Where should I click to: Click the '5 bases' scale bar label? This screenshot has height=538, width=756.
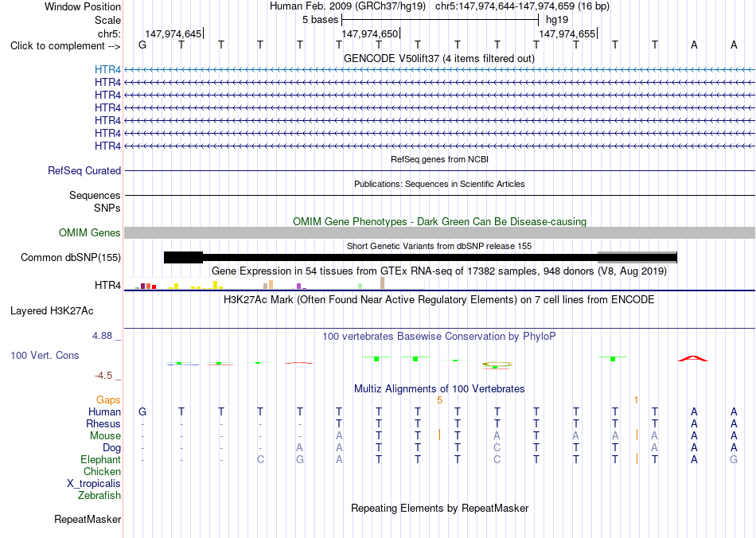(x=320, y=20)
